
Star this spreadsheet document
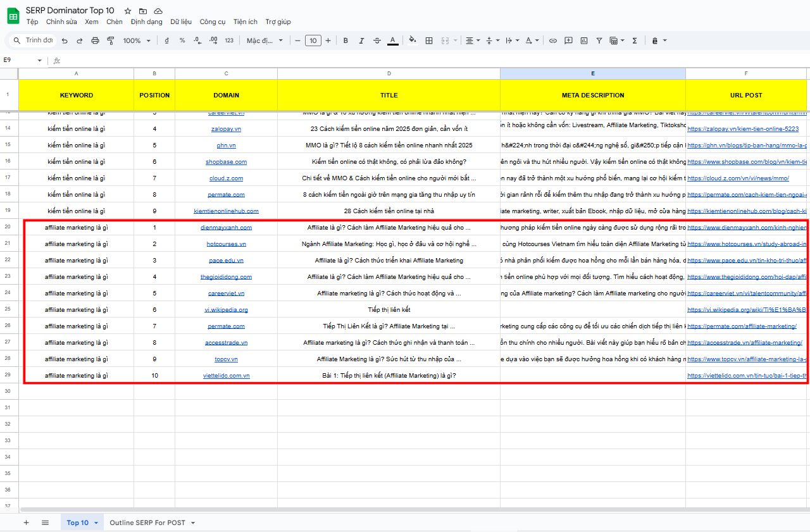coord(128,11)
